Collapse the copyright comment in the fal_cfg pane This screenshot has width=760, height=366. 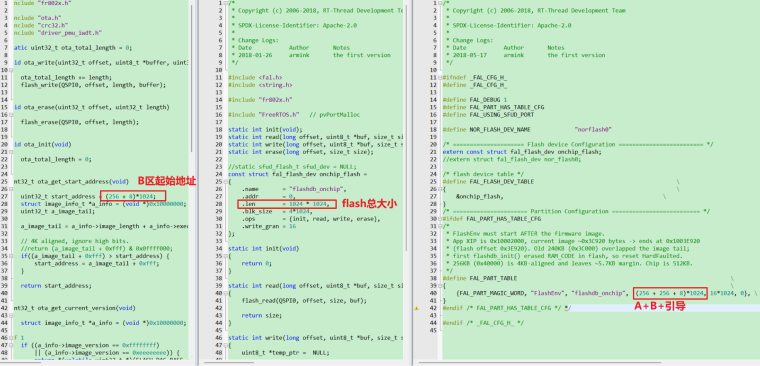pyautogui.click(x=440, y=3)
